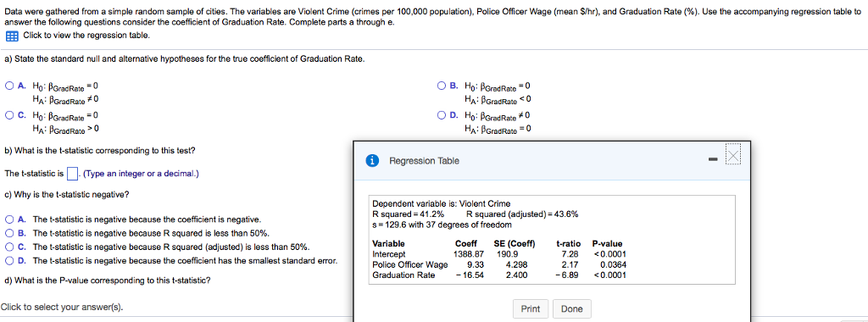This screenshot has height=322, width=868.
Task: Click the 'Dependent variable is: Violent Crime' line
Action: tap(442, 204)
